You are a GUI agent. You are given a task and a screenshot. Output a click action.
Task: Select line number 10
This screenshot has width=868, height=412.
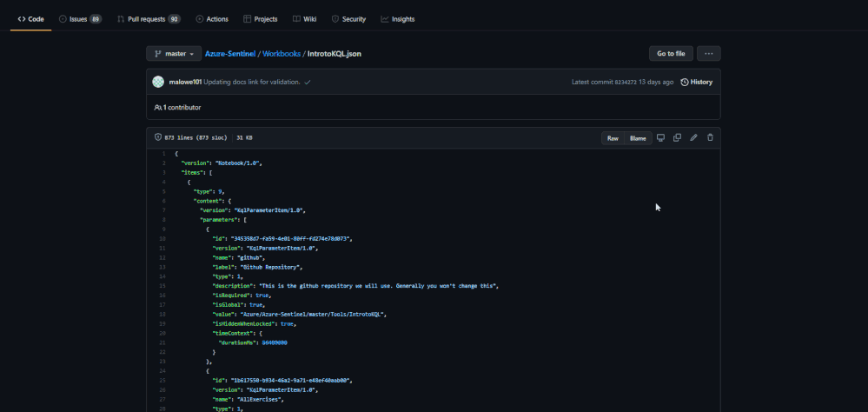click(x=162, y=239)
